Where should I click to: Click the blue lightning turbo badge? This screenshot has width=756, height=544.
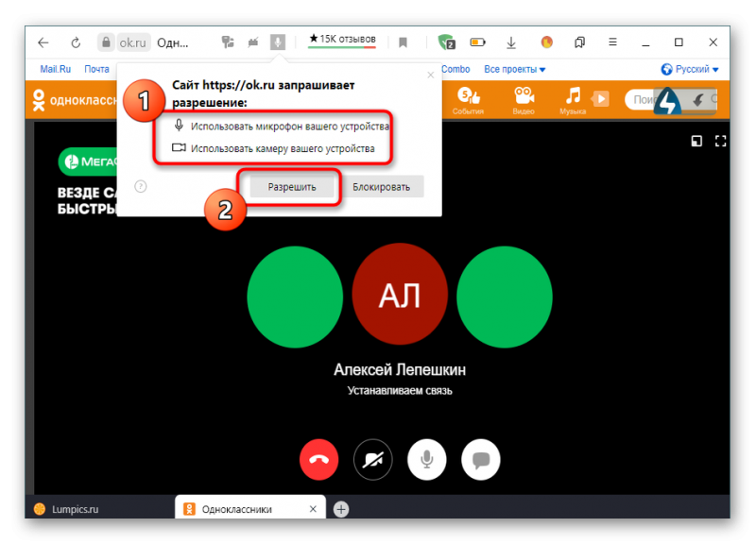tap(668, 101)
